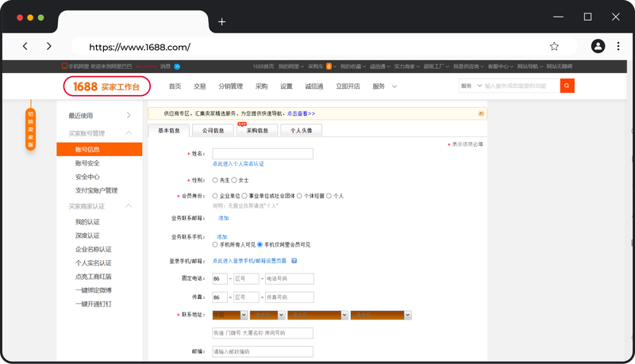The image size is (635, 364).
Task: Switch to the 公司信息 tab
Action: (213, 130)
